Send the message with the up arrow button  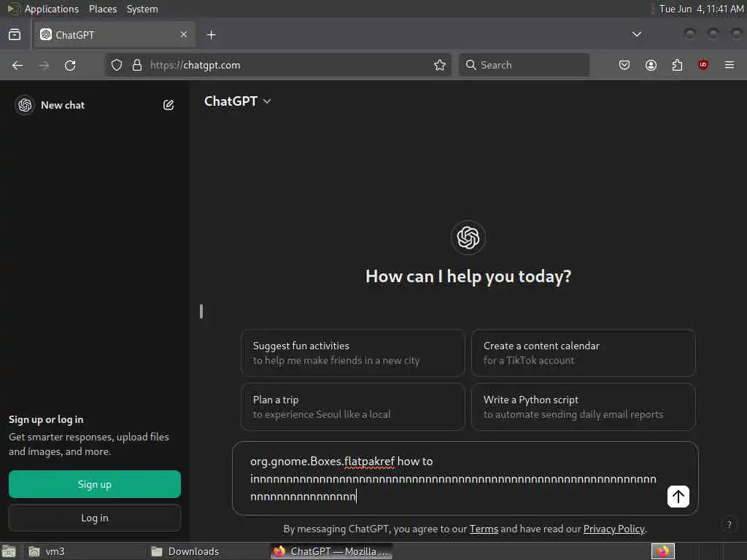678,497
